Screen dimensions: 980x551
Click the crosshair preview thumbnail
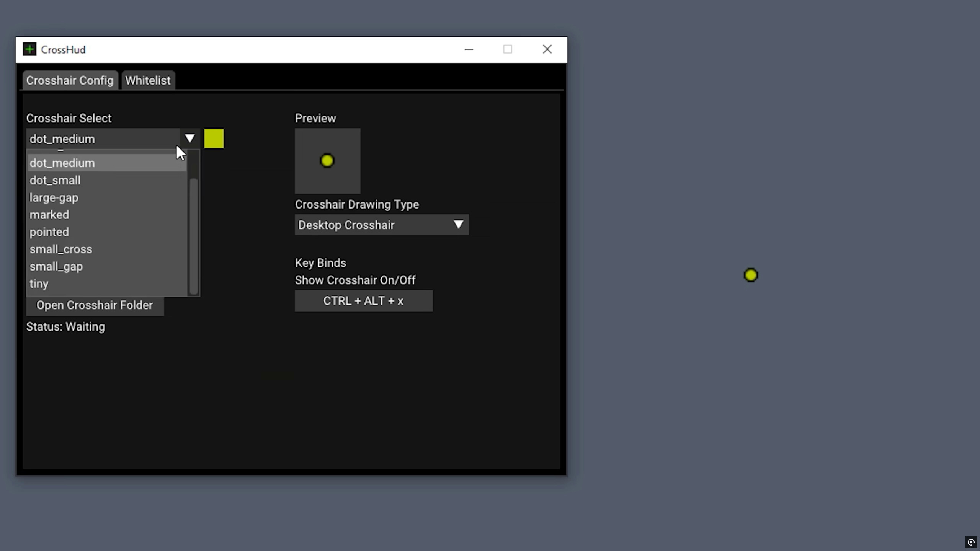(327, 161)
